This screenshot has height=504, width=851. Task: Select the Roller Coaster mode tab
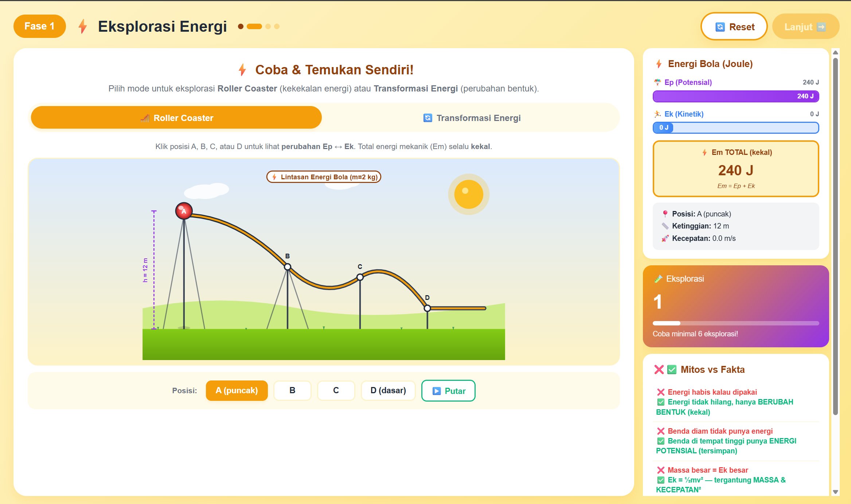point(176,118)
